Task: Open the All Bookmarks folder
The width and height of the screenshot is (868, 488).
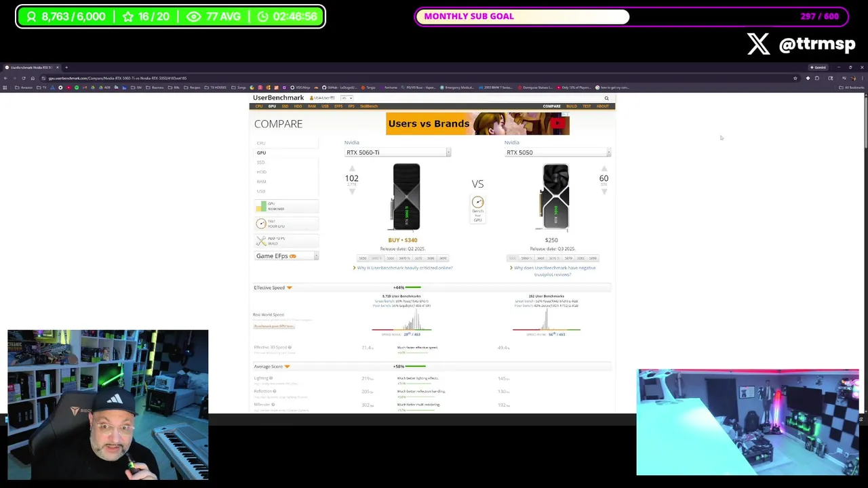Action: (852, 87)
